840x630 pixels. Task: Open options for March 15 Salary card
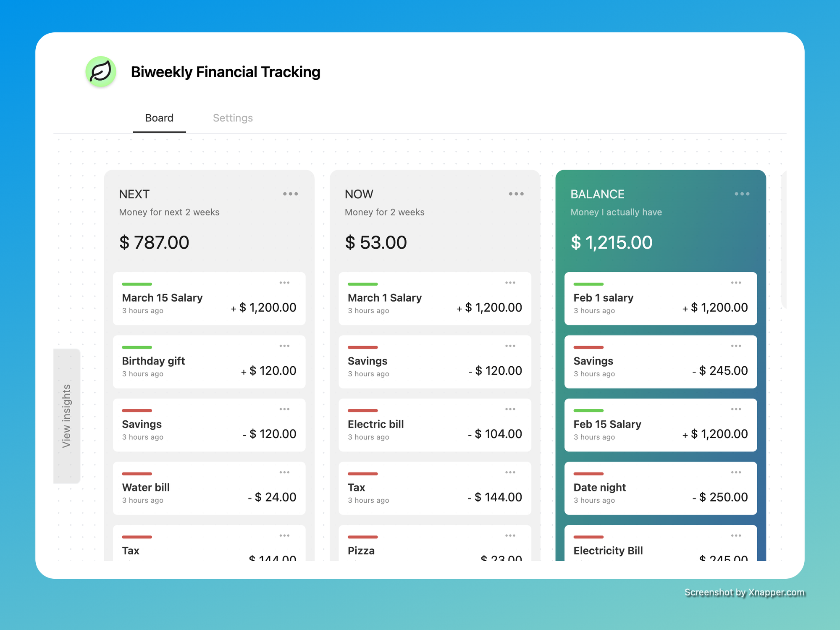coord(284,283)
